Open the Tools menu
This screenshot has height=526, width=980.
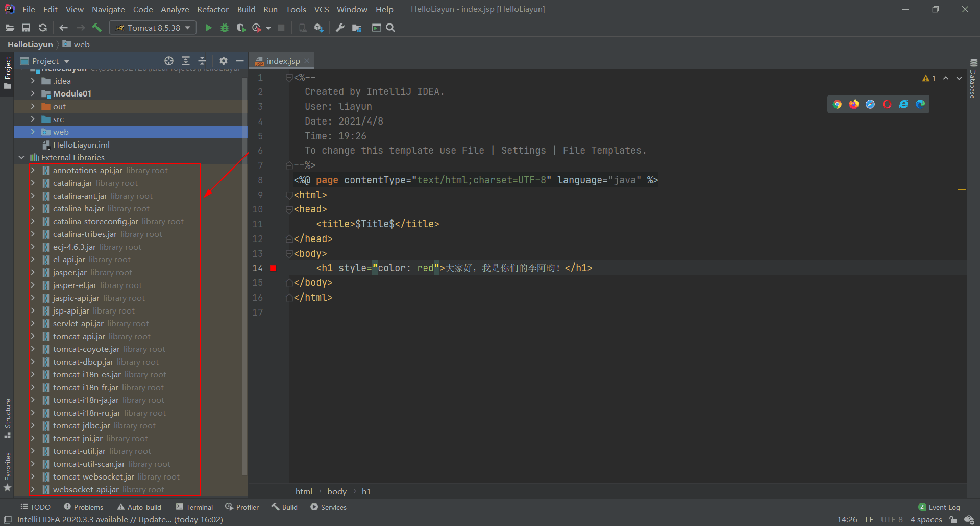point(296,9)
